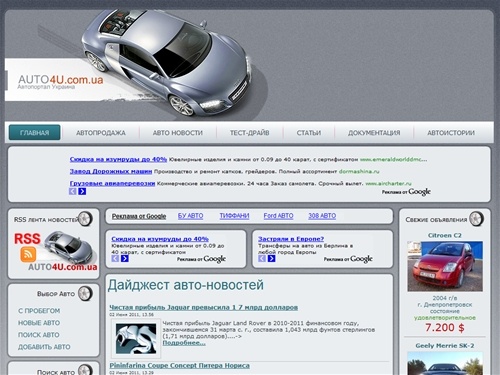Click the orange RSS feed icon

point(28,255)
